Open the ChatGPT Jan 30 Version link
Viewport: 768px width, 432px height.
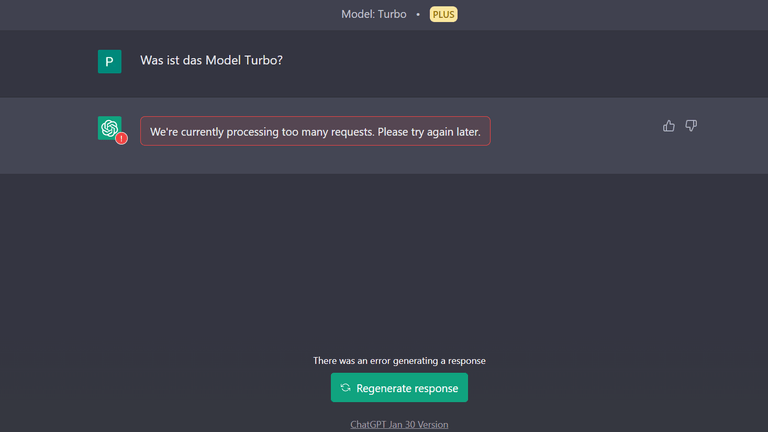tap(399, 425)
